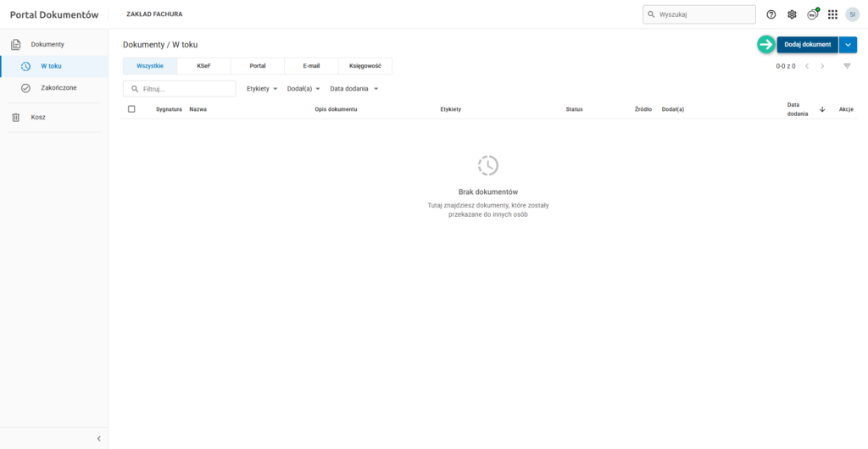Click the notification status icon with green dot
Screen dimensions: 868x449
click(x=812, y=14)
